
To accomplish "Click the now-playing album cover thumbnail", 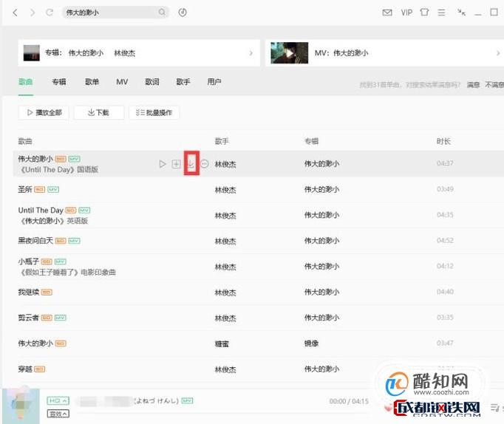I will tap(21, 406).
